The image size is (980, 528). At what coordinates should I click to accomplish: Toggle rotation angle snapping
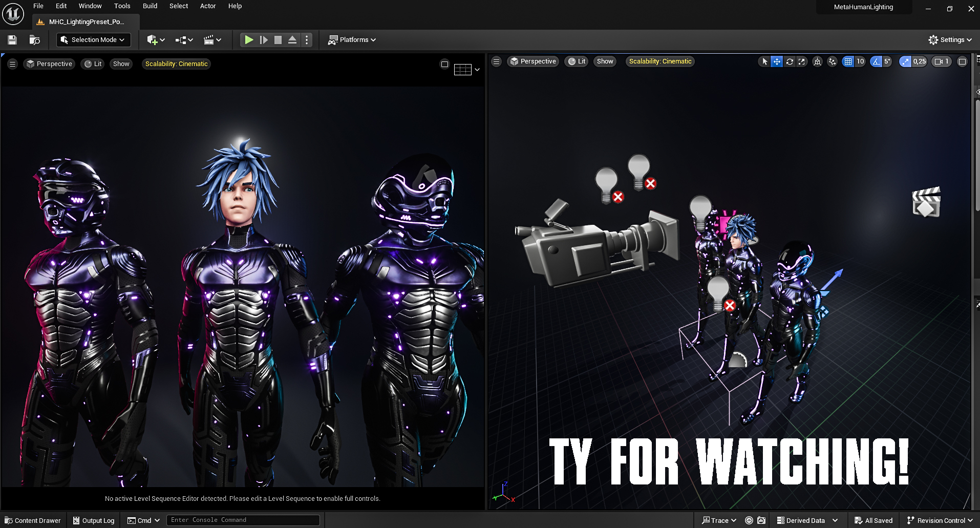click(876, 61)
